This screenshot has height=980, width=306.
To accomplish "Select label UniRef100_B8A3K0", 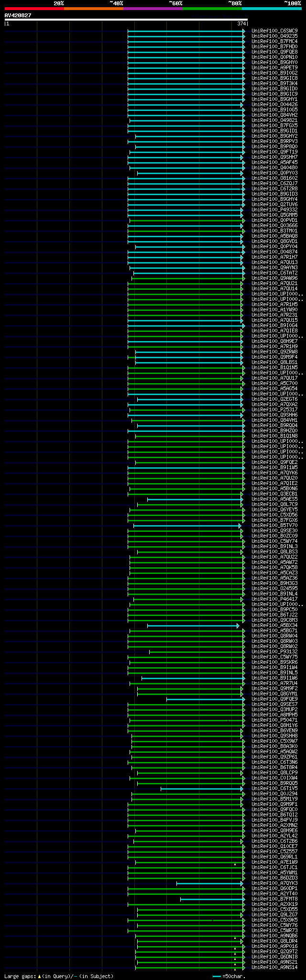I will click(x=274, y=746).
